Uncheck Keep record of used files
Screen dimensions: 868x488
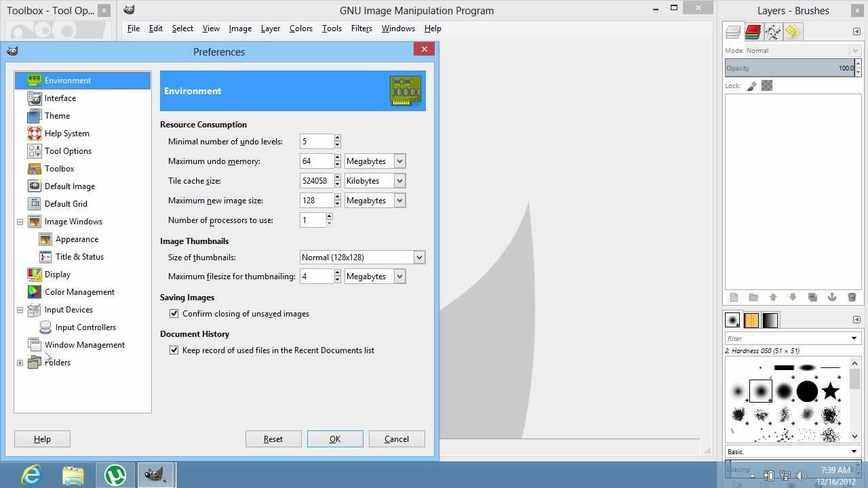pos(174,350)
